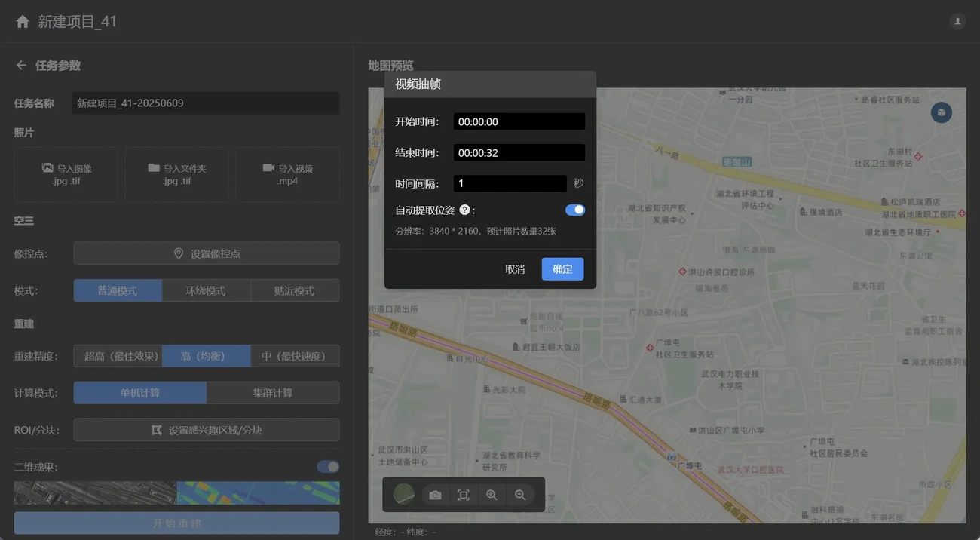Click the fit-to-extent frame icon on map
Screen dimensions: 980x540
click(x=464, y=495)
